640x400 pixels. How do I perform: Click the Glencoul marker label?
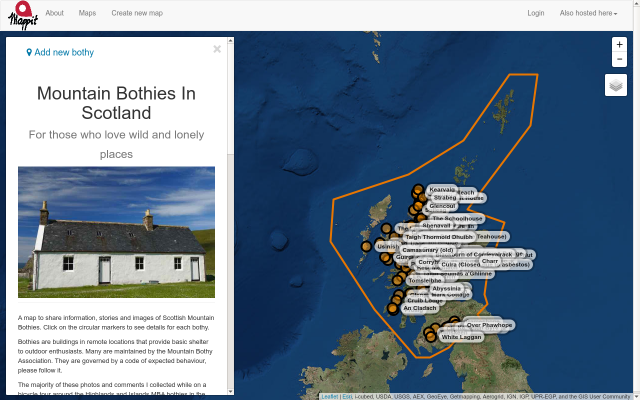click(x=442, y=206)
